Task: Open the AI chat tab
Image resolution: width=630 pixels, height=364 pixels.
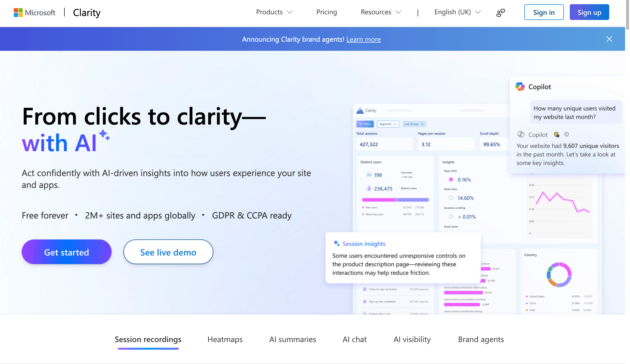Action: tap(354, 339)
